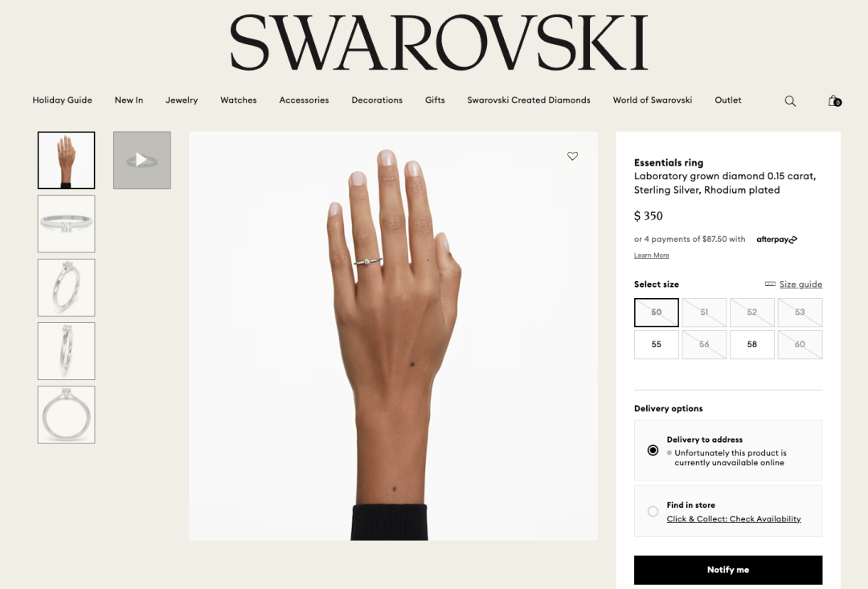The width and height of the screenshot is (868, 589).
Task: Click the Notify me button
Action: (728, 570)
